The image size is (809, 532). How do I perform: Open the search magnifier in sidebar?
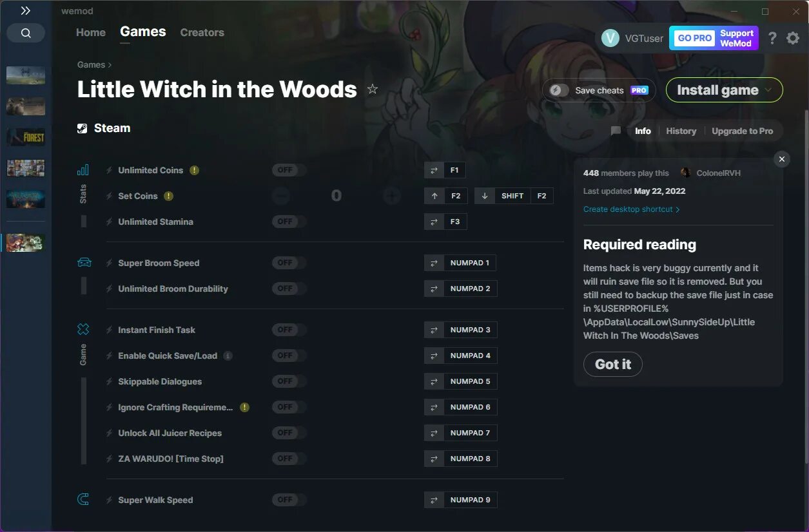(26, 33)
